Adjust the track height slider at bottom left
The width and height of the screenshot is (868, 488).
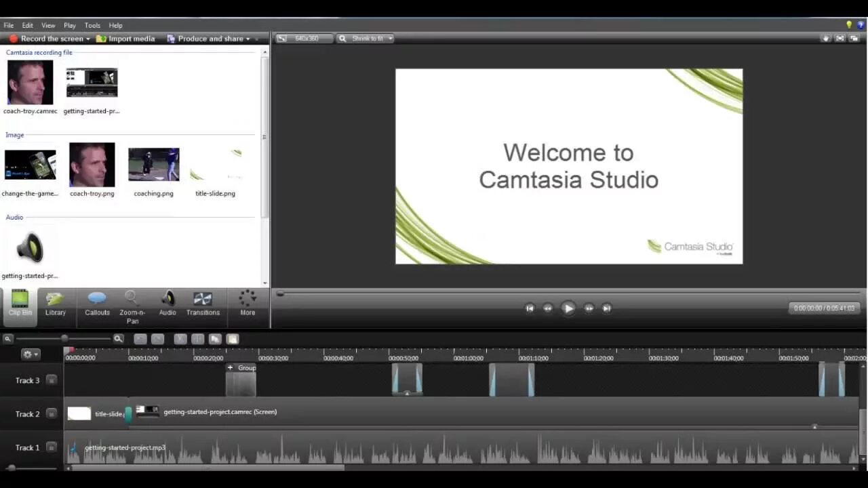(x=11, y=468)
